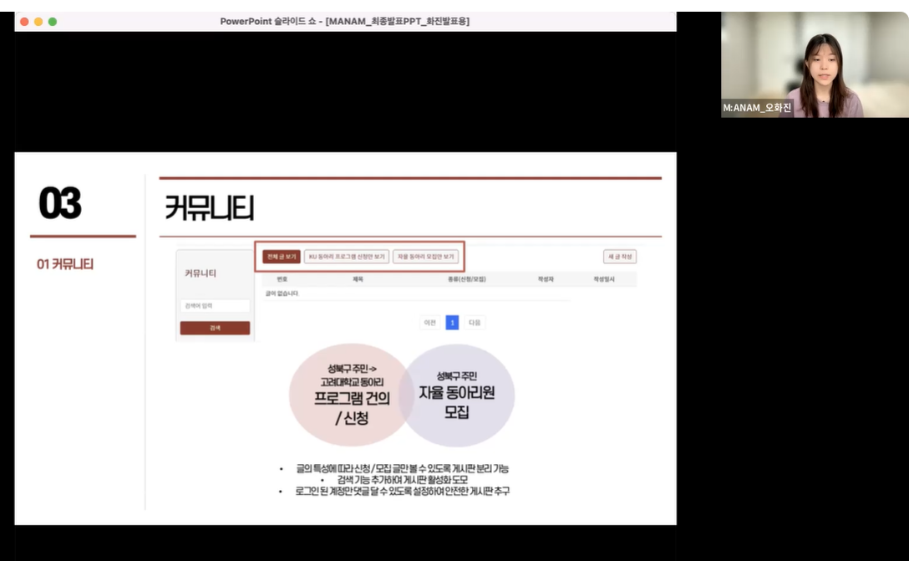The width and height of the screenshot is (924, 561).
Task: Go to previous page with 이전
Action: coord(430,323)
